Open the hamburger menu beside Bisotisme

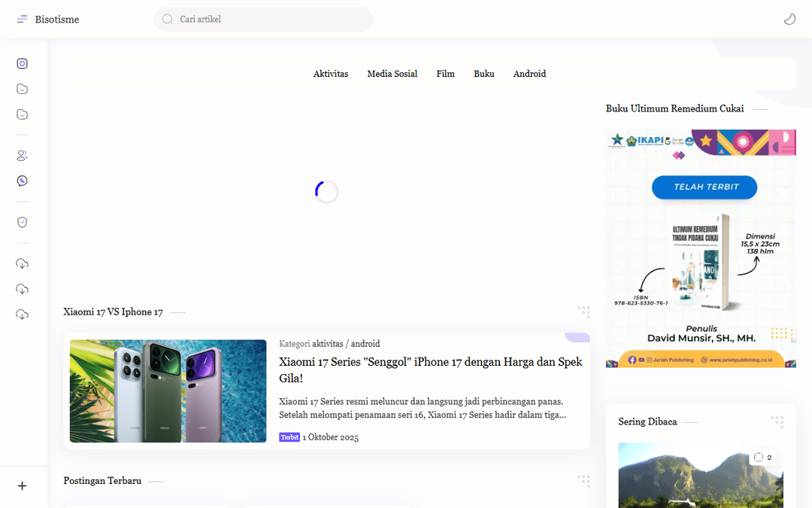[x=22, y=19]
